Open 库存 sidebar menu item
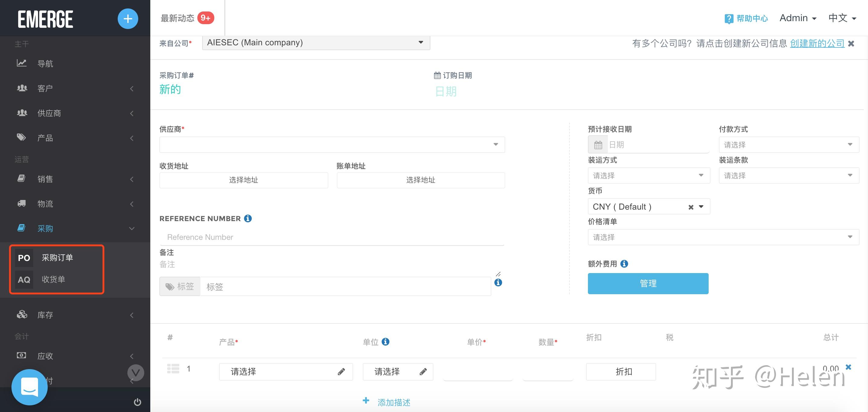 pyautogui.click(x=45, y=315)
